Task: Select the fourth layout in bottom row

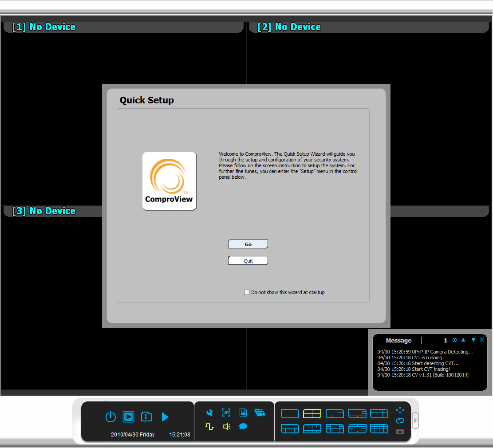Action: (x=357, y=428)
